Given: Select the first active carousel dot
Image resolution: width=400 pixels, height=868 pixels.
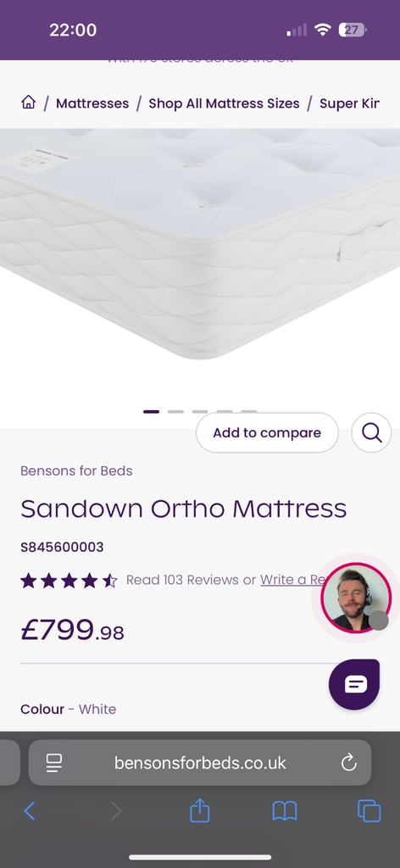Looking at the screenshot, I should (x=151, y=411).
